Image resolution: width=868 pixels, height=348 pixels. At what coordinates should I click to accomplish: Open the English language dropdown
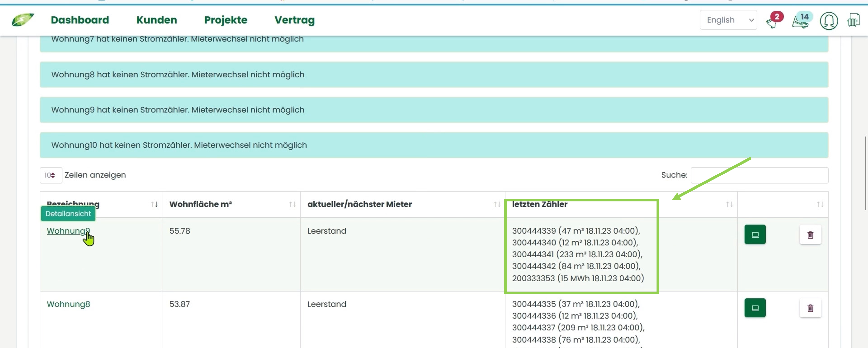(x=728, y=20)
